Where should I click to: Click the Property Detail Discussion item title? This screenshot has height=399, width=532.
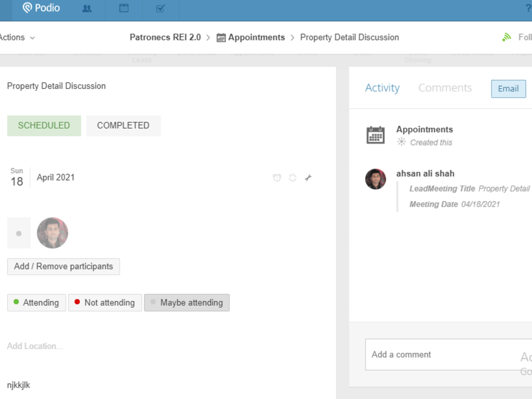[56, 86]
